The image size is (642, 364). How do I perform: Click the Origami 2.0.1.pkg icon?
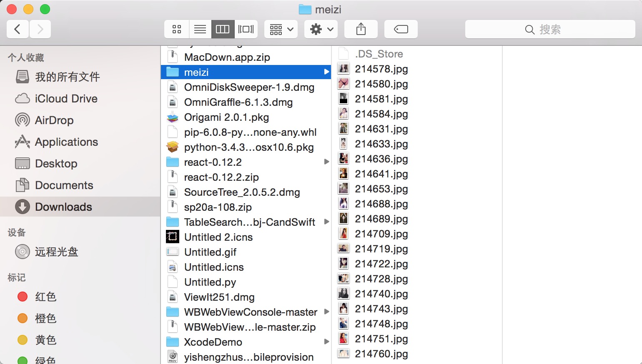[x=173, y=117]
